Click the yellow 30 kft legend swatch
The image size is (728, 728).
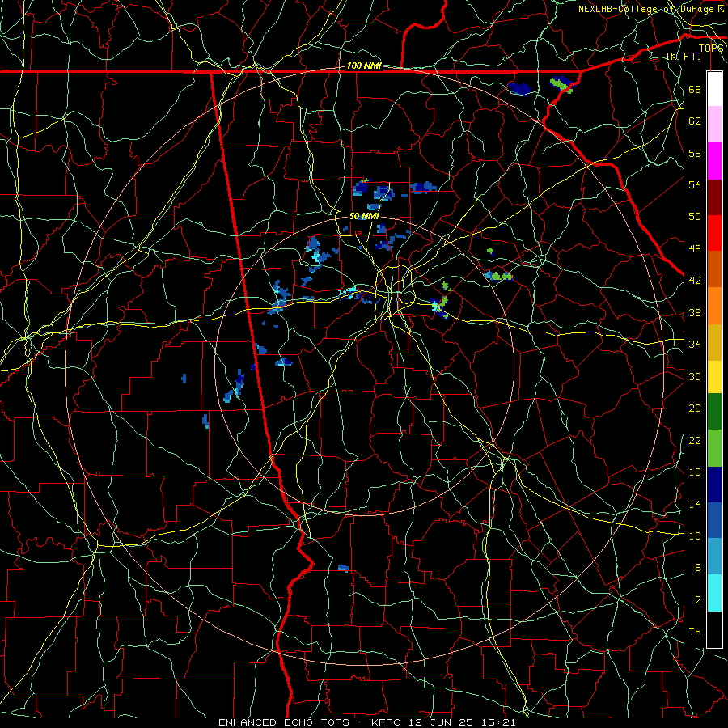(x=714, y=377)
